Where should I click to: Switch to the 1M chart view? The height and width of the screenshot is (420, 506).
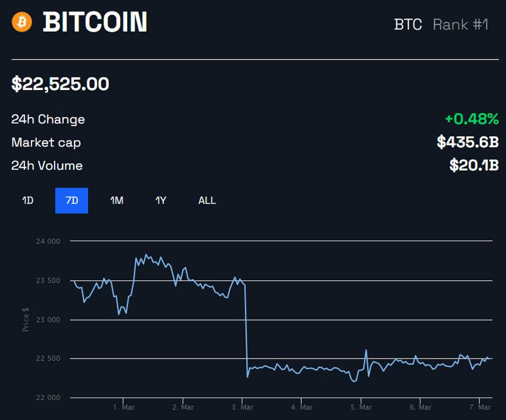(x=117, y=201)
